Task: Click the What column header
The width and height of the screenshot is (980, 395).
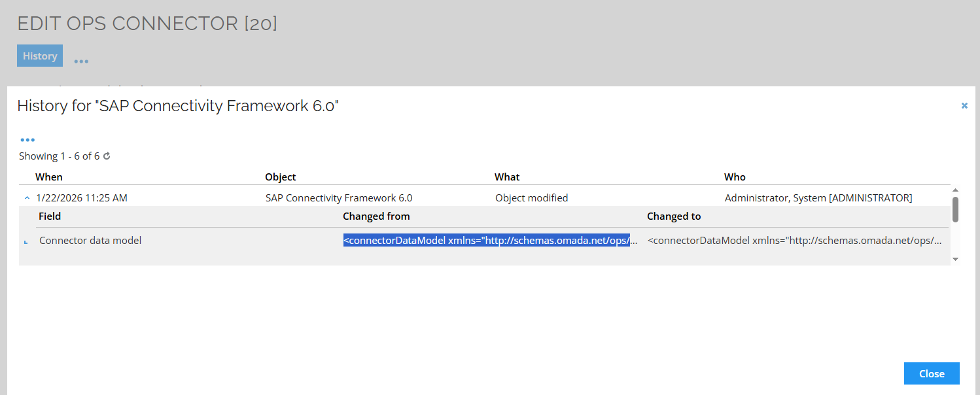Action: coord(507,177)
